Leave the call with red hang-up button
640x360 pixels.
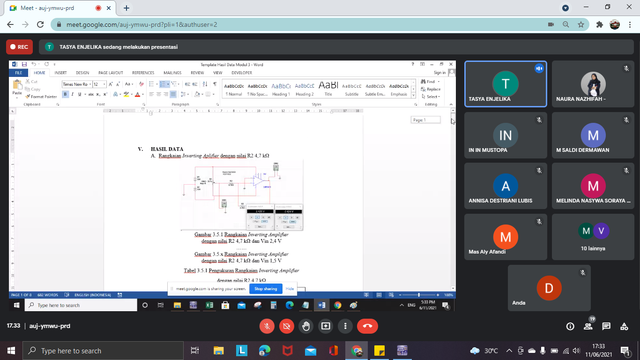367,326
